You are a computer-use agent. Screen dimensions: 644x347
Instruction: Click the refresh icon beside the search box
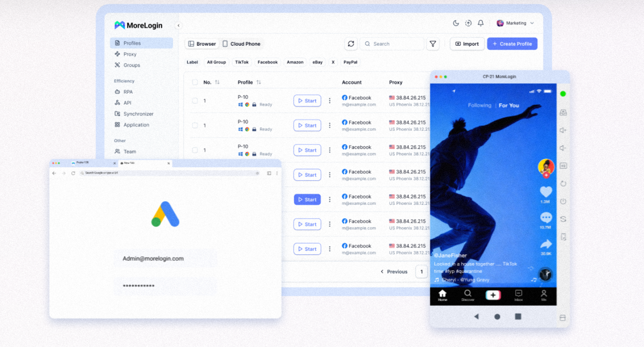(x=351, y=44)
